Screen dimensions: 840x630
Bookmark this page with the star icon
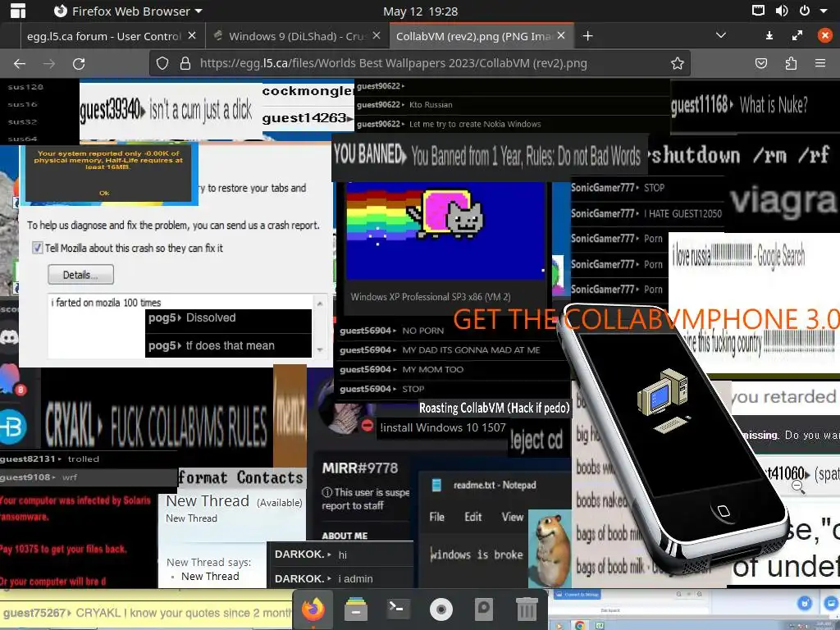click(677, 64)
